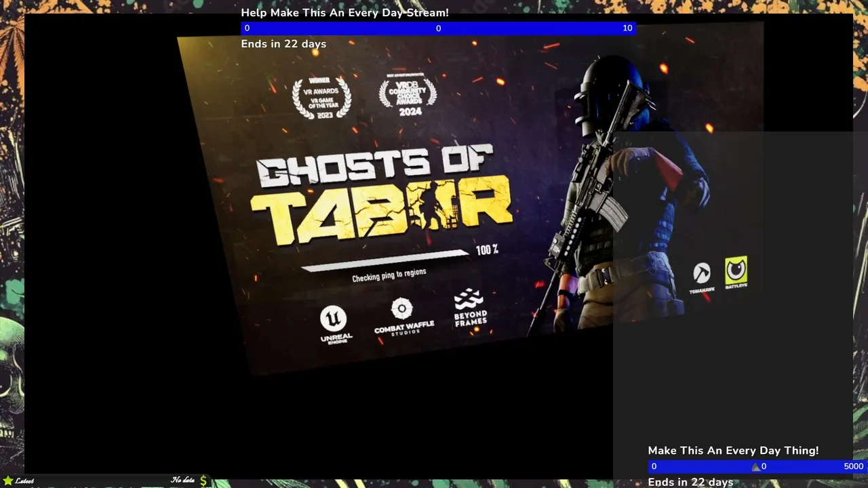Click the Beyond Frames logo
This screenshot has width=868, height=488.
pos(470,308)
